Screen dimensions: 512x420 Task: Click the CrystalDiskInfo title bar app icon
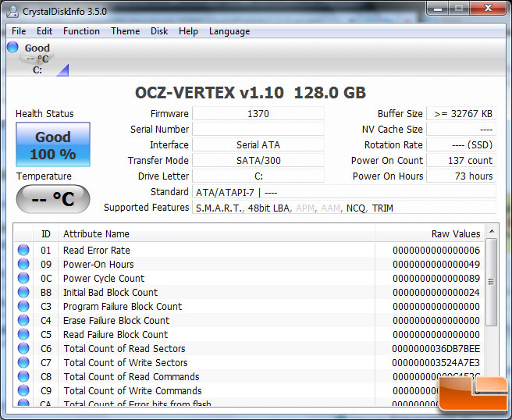(x=14, y=9)
